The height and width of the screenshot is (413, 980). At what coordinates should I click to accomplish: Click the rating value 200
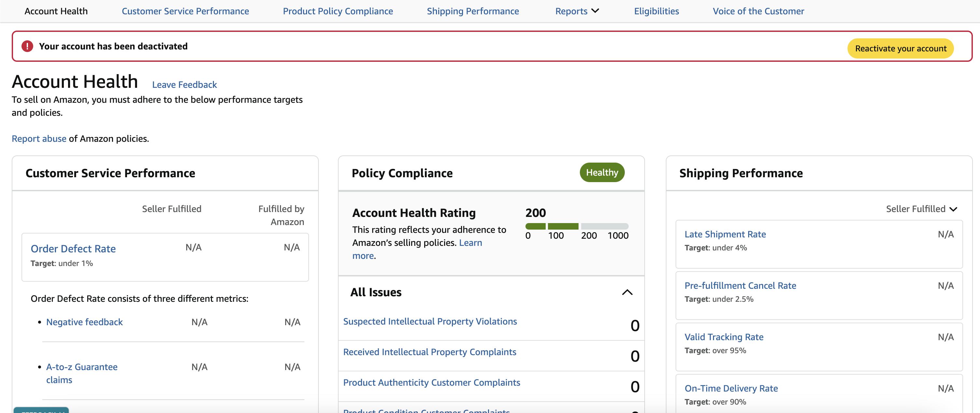535,213
